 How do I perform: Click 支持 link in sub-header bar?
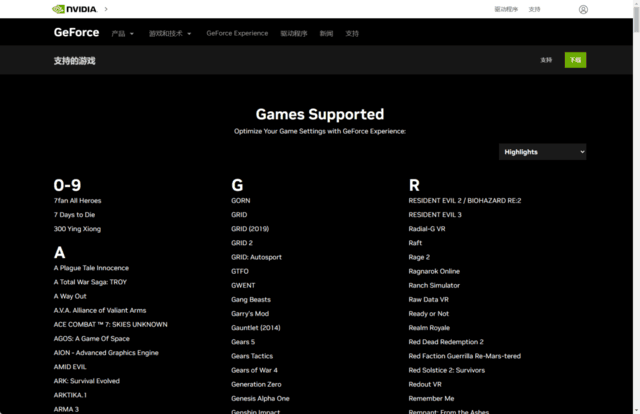coord(546,60)
